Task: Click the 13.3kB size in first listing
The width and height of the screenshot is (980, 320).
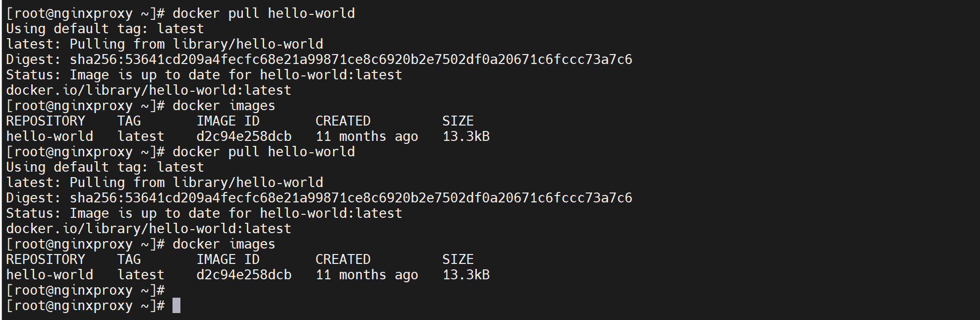Action: [466, 136]
